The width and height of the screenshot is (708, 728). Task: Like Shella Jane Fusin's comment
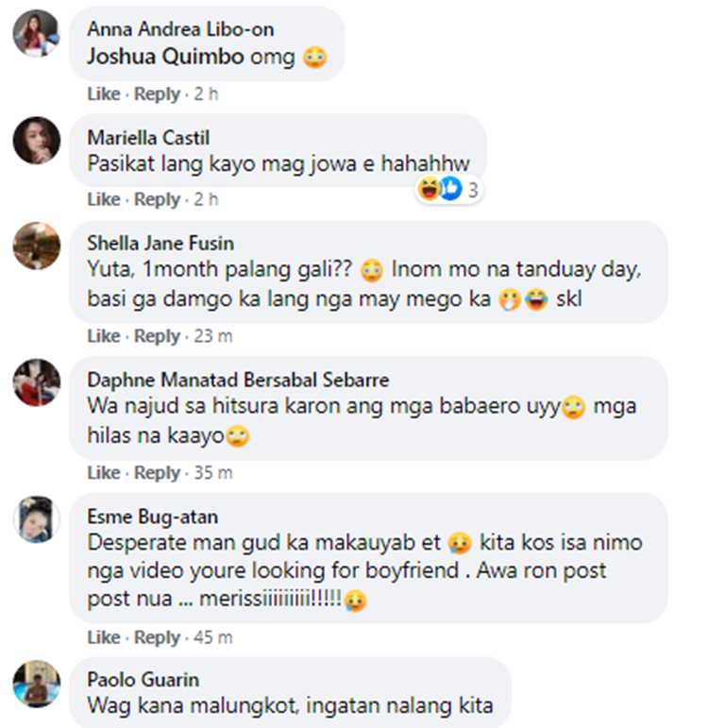[104, 337]
